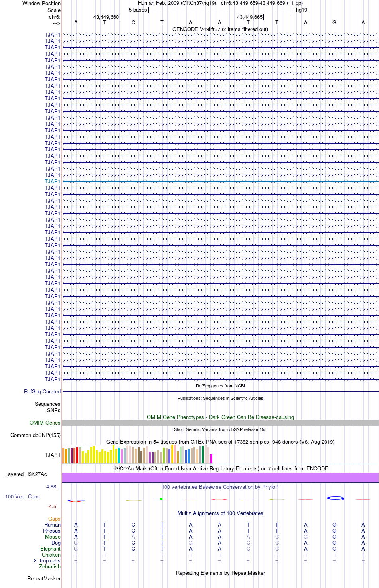Image resolution: width=379 pixels, height=588 pixels.
Task: Select the X_tropicalis alignment row label
Action: tap(47, 561)
